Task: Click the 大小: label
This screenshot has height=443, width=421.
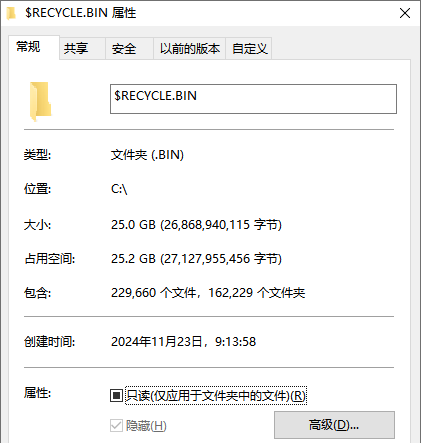Action: pos(37,225)
